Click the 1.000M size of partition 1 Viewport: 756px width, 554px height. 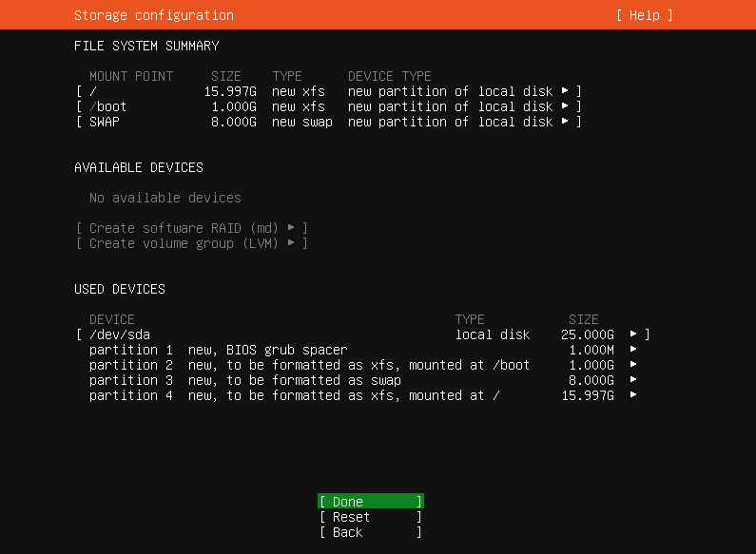point(591,350)
